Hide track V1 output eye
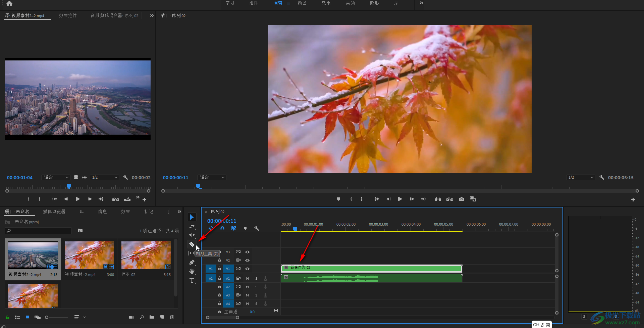This screenshot has width=644, height=328. click(x=247, y=269)
